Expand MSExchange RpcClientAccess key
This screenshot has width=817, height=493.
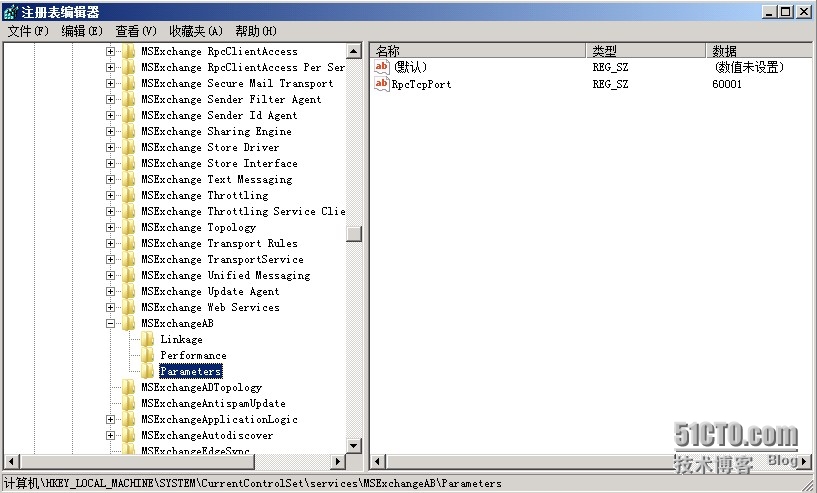point(110,52)
